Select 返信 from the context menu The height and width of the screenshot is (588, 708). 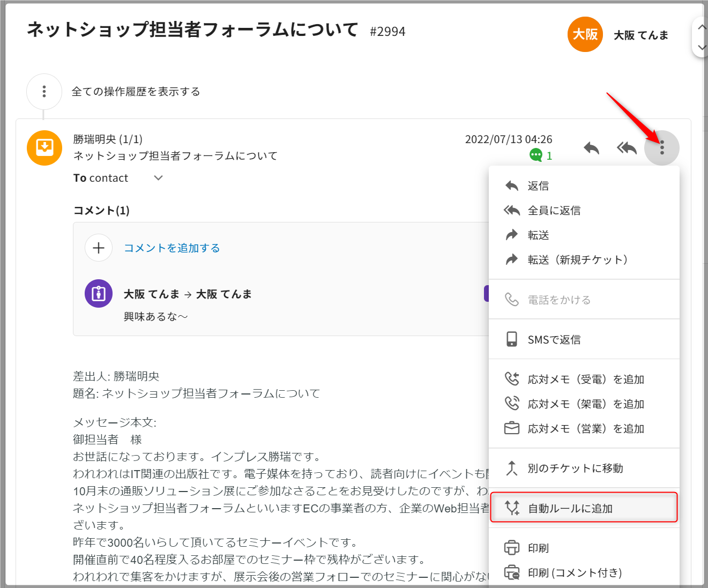tap(538, 186)
